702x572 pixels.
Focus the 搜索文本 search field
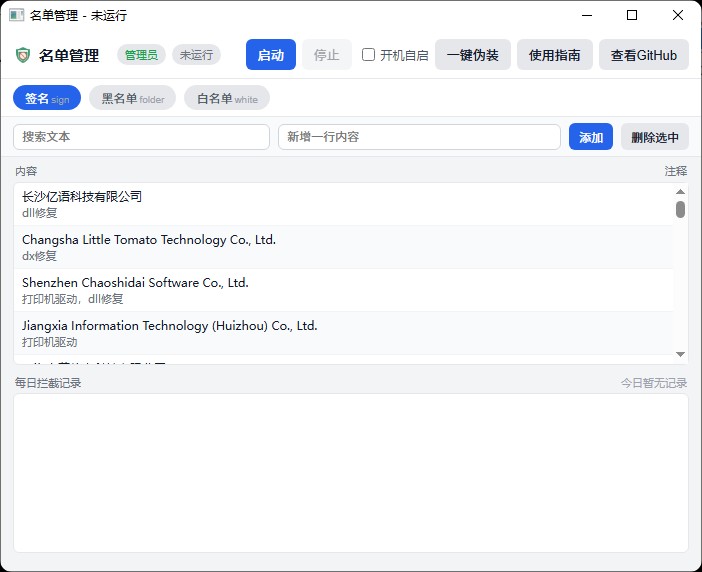(141, 137)
